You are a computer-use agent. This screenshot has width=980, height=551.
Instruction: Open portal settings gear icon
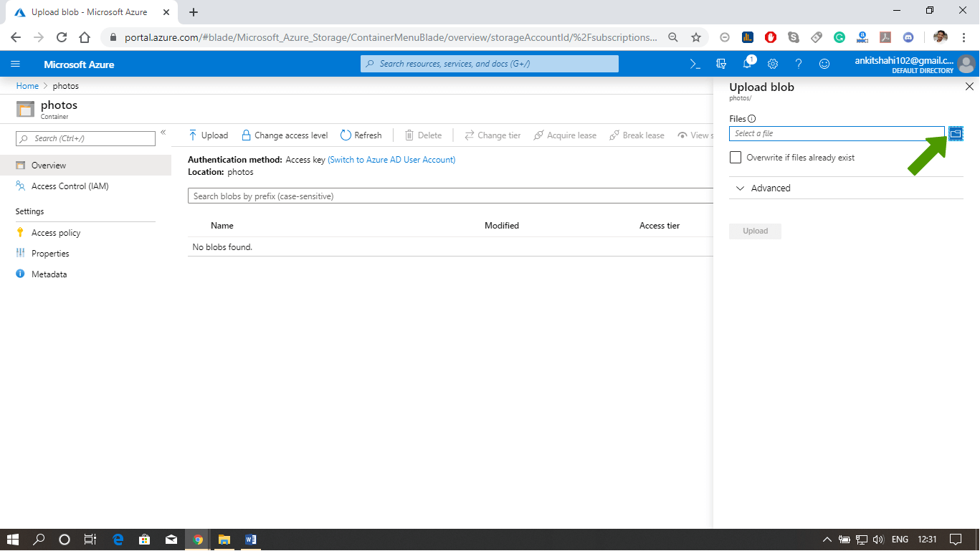[x=773, y=64]
